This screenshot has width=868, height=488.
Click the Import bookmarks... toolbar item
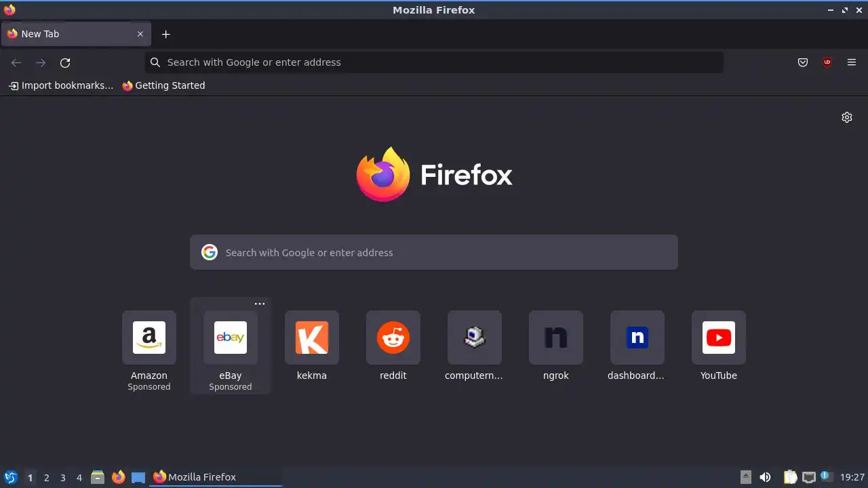[x=61, y=85]
